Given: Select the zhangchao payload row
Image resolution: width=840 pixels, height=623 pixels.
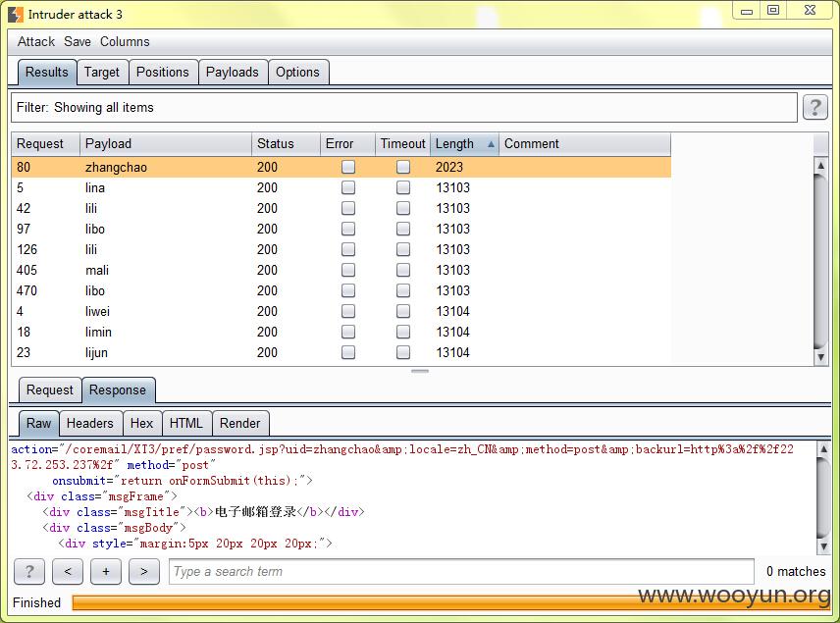Looking at the screenshot, I should pos(341,167).
